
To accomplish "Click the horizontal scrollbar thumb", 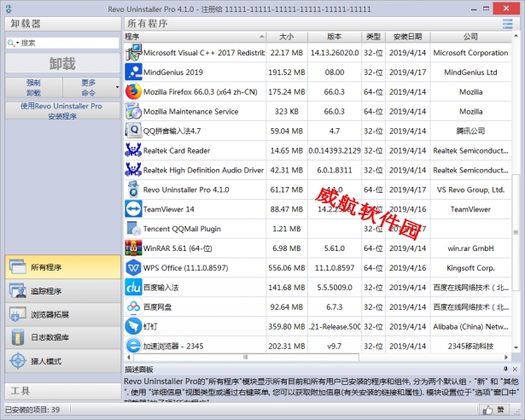I will [x=245, y=357].
